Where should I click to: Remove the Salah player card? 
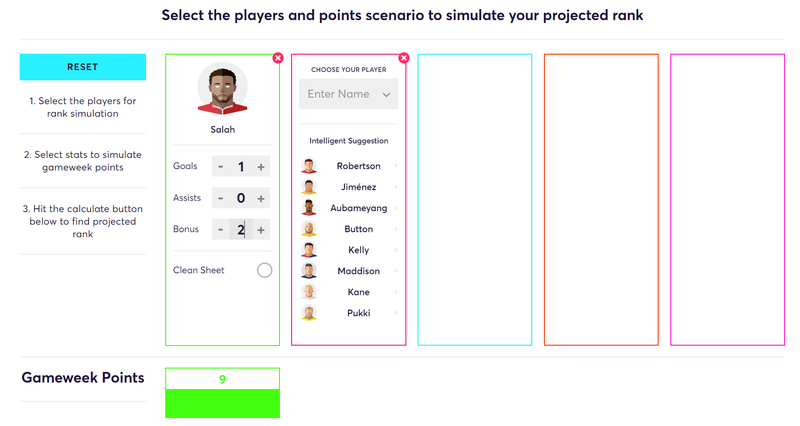[x=278, y=58]
